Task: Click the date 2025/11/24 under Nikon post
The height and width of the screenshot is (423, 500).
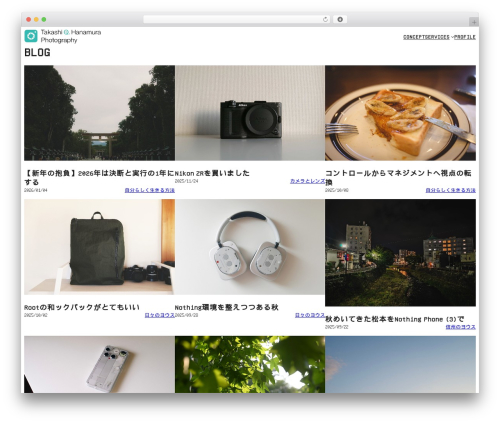Action: [186, 181]
